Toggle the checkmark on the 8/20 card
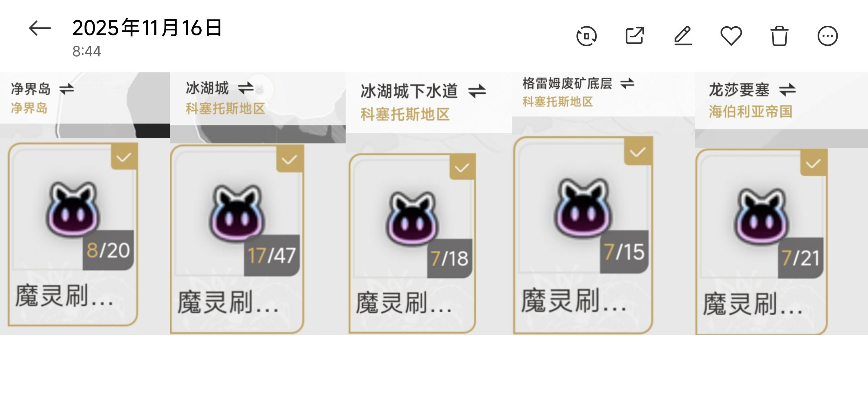Screen dimensions: 868x401 (x=124, y=157)
